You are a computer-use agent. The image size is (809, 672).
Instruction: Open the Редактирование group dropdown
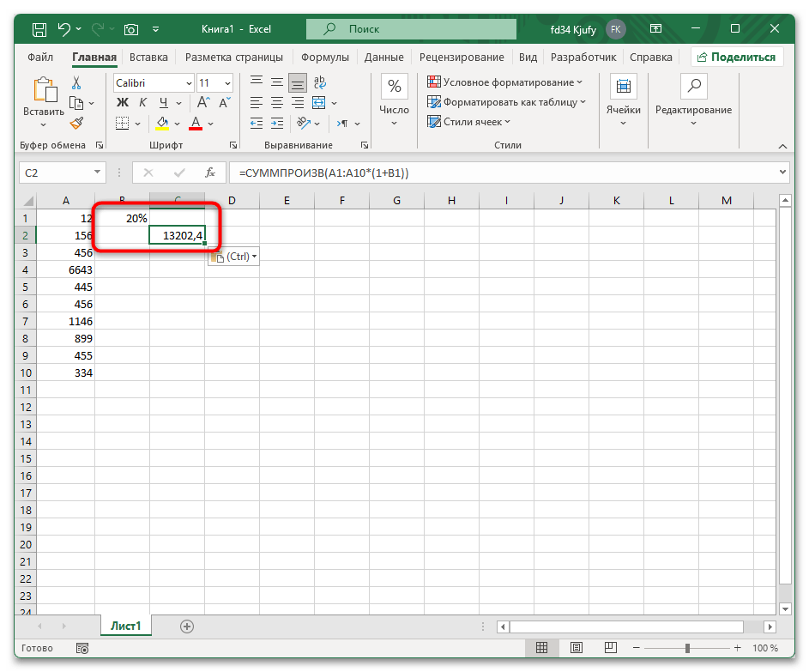tap(693, 100)
